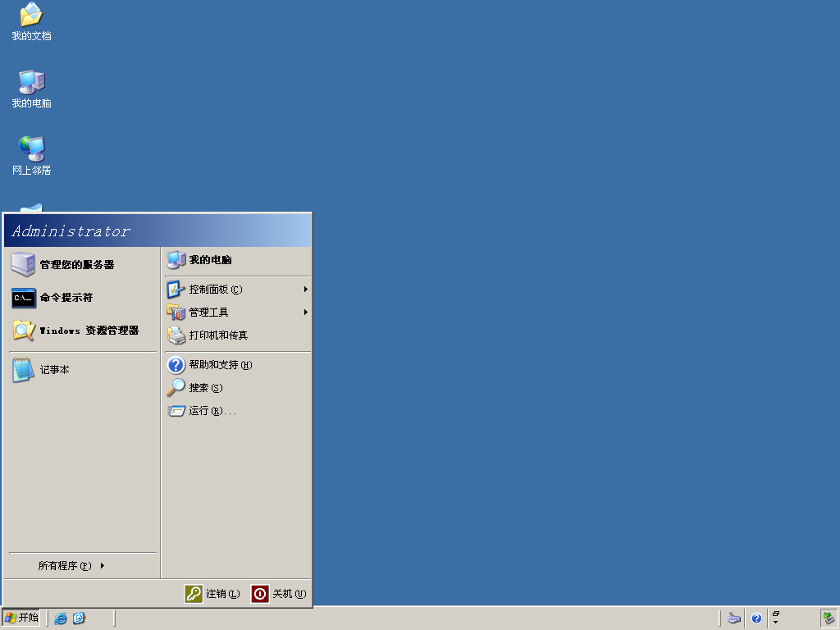Open 我的电脑 in Start menu right pane
Viewport: 840px width, 630px height.
(x=237, y=260)
